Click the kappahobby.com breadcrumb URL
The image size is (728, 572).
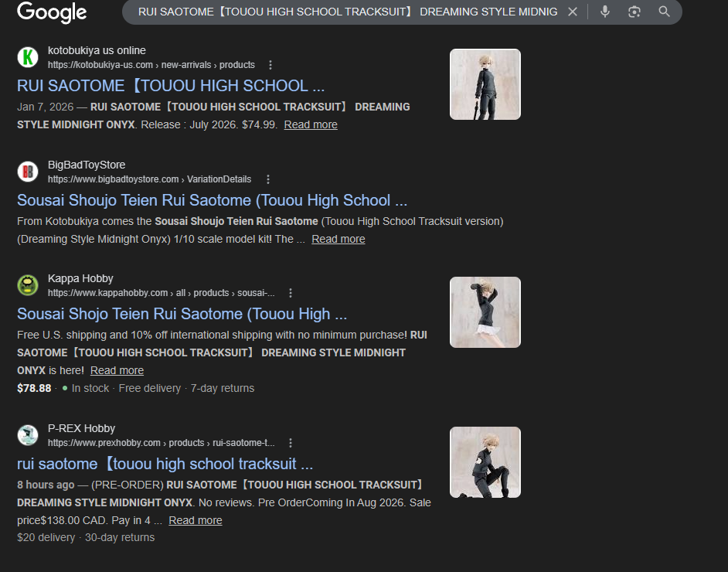(x=161, y=293)
